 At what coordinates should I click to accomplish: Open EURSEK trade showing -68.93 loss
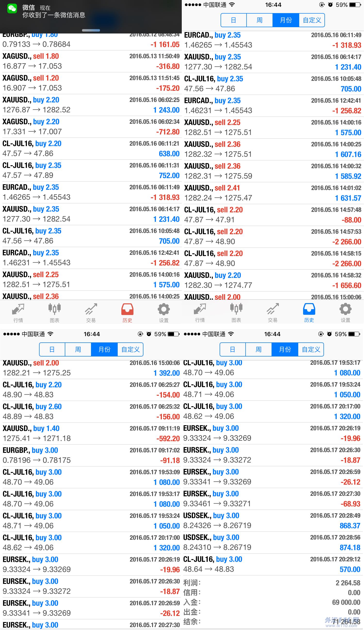[273, 499]
